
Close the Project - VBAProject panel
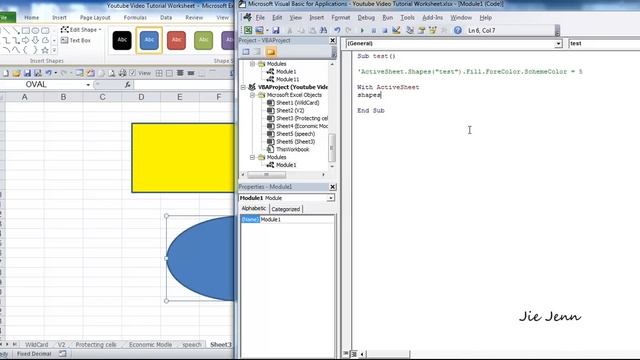(x=333, y=40)
